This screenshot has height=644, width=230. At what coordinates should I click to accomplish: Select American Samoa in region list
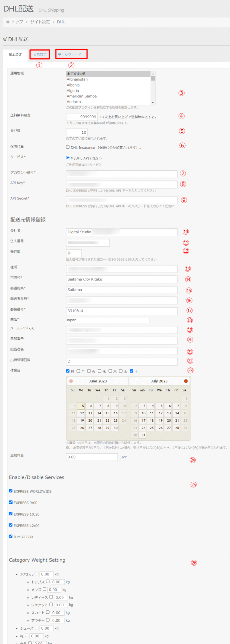click(x=81, y=96)
